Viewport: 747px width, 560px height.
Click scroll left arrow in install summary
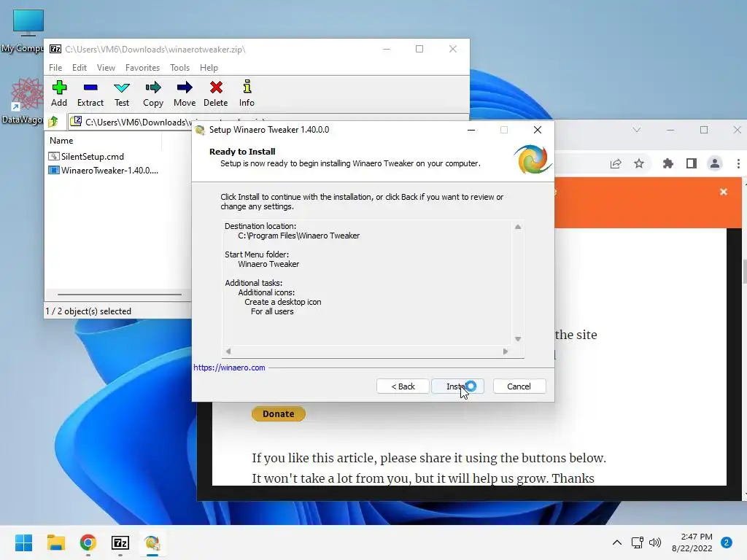pos(228,351)
